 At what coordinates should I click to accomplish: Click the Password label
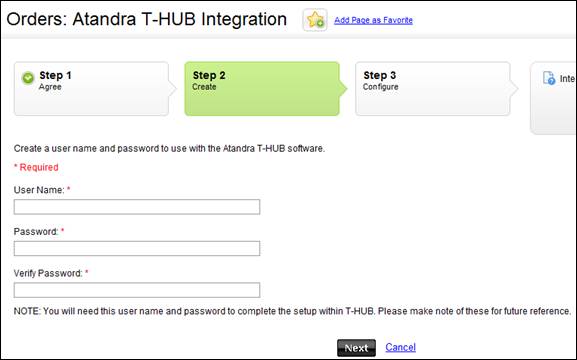(36, 232)
